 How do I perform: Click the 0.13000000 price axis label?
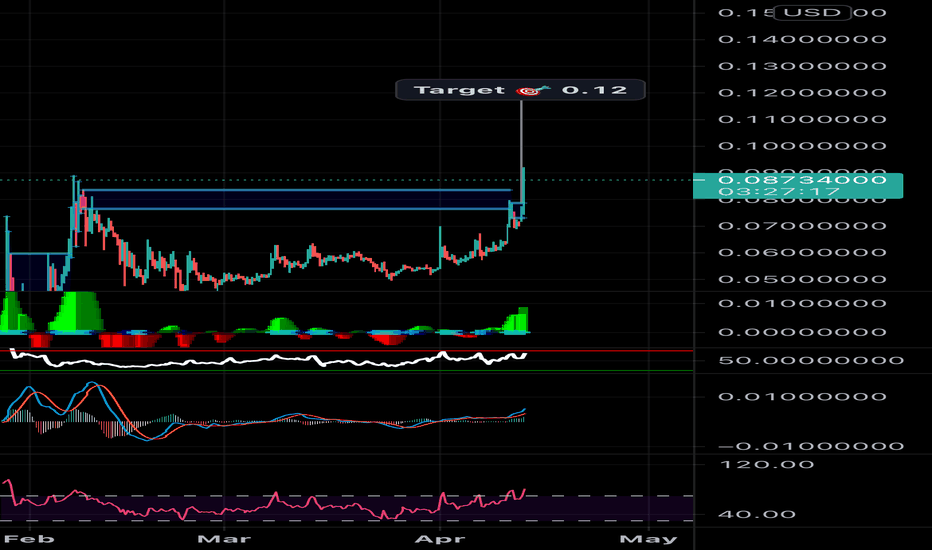[x=802, y=66]
